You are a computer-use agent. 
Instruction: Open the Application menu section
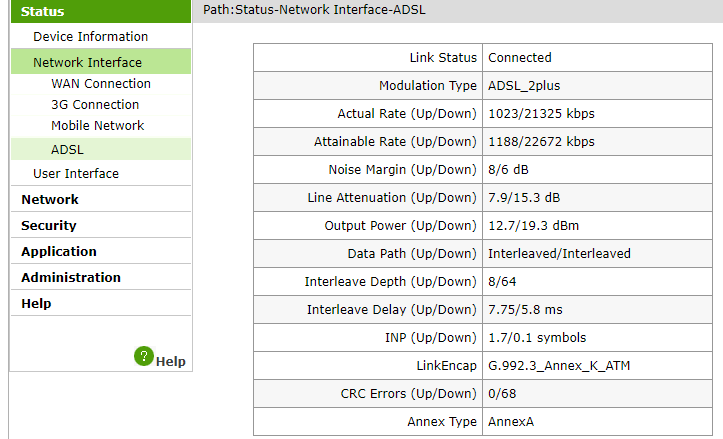coord(59,252)
